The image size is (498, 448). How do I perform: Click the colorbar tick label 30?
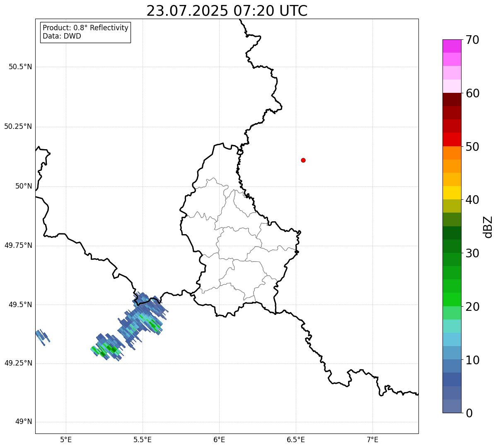(472, 253)
